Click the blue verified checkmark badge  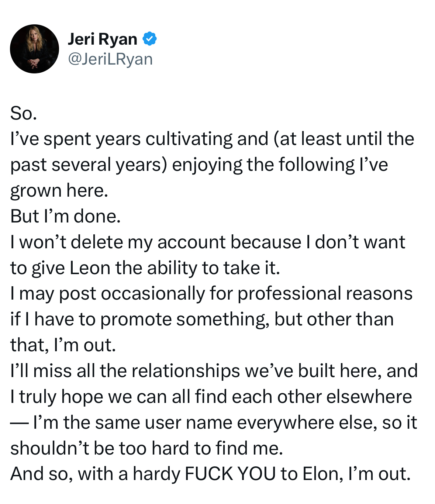point(149,39)
